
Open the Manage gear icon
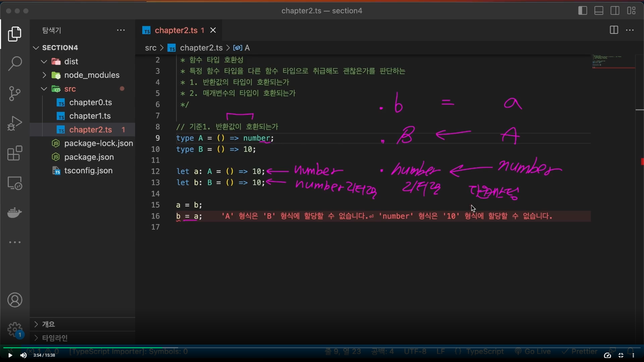click(x=15, y=330)
